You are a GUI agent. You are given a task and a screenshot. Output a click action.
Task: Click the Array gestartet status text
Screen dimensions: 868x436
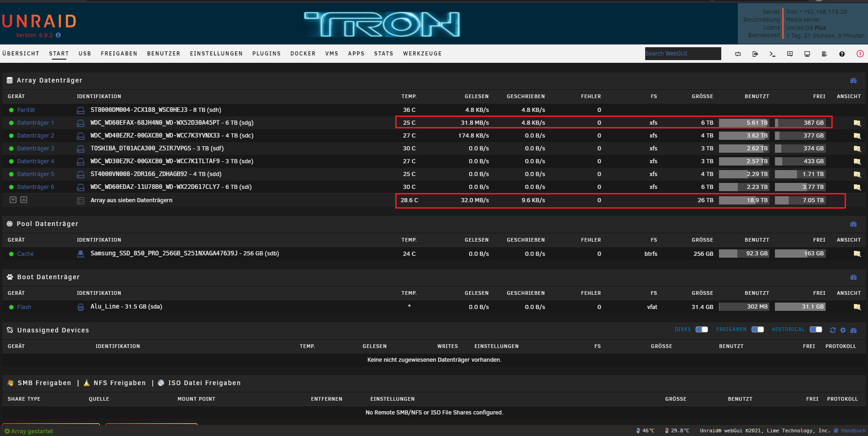tap(32, 431)
